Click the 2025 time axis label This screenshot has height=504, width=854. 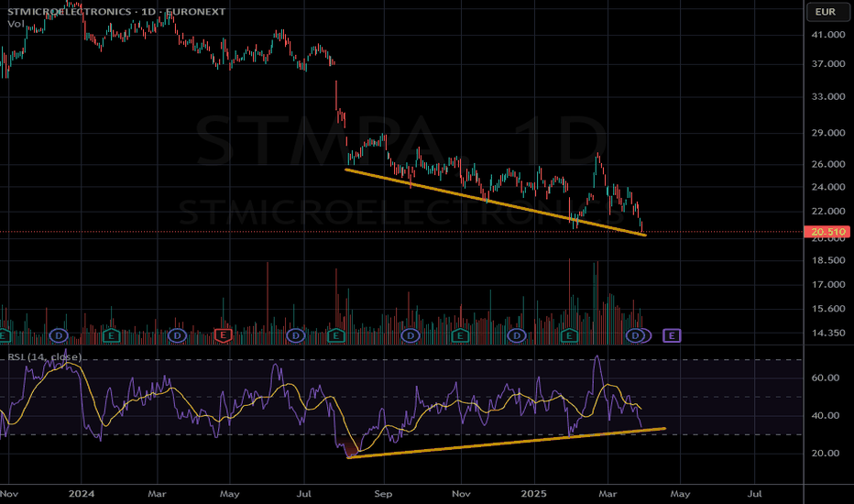point(533,494)
